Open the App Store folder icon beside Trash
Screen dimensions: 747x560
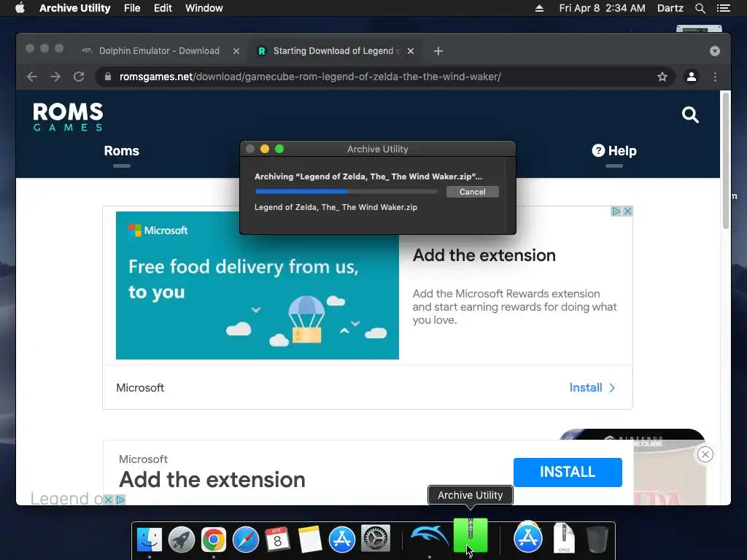(527, 538)
